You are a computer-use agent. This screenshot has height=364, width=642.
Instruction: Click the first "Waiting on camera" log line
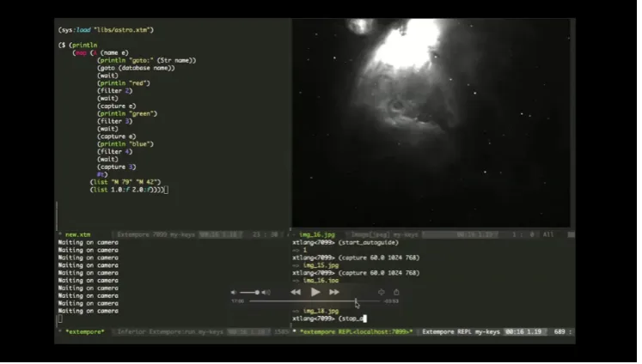89,244
